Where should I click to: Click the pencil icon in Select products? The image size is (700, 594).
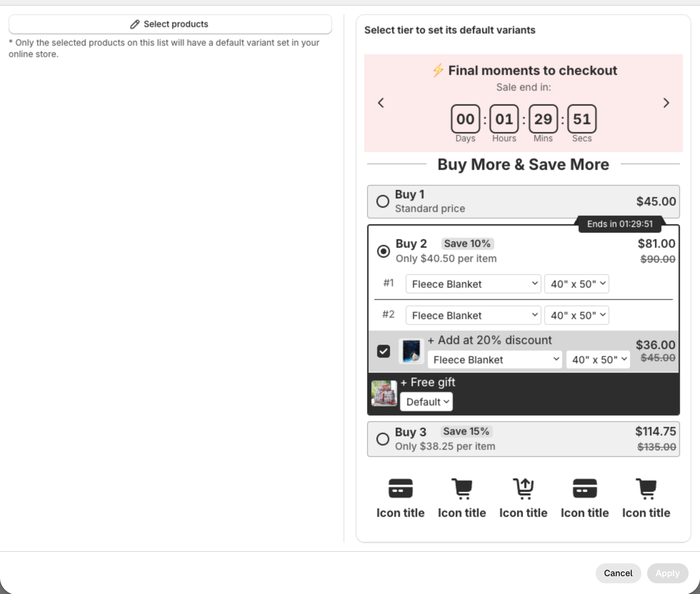[x=135, y=24]
